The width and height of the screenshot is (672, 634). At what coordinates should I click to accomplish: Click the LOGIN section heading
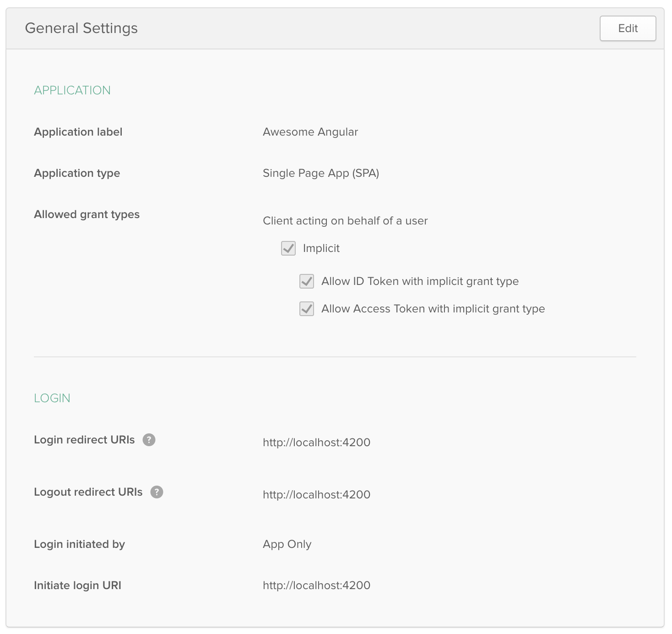(x=52, y=398)
